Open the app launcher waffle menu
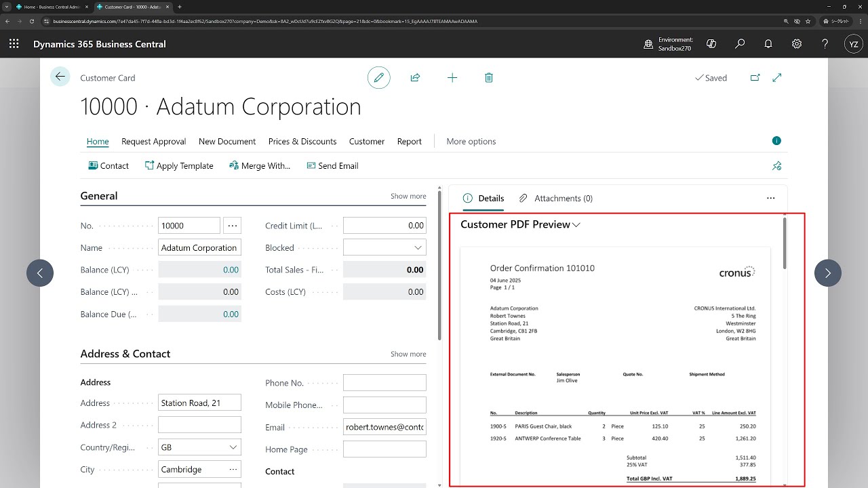Viewport: 868px width, 488px height. (14, 44)
